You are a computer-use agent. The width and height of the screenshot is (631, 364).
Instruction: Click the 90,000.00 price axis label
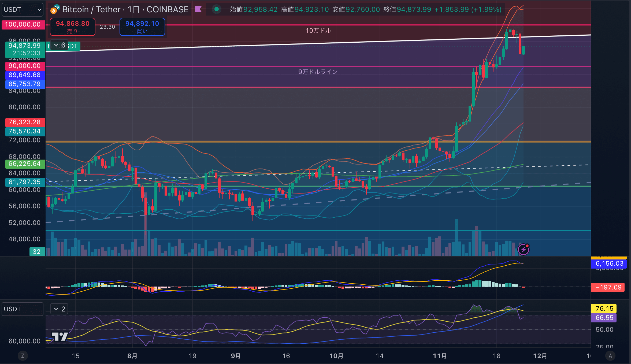coord(25,66)
